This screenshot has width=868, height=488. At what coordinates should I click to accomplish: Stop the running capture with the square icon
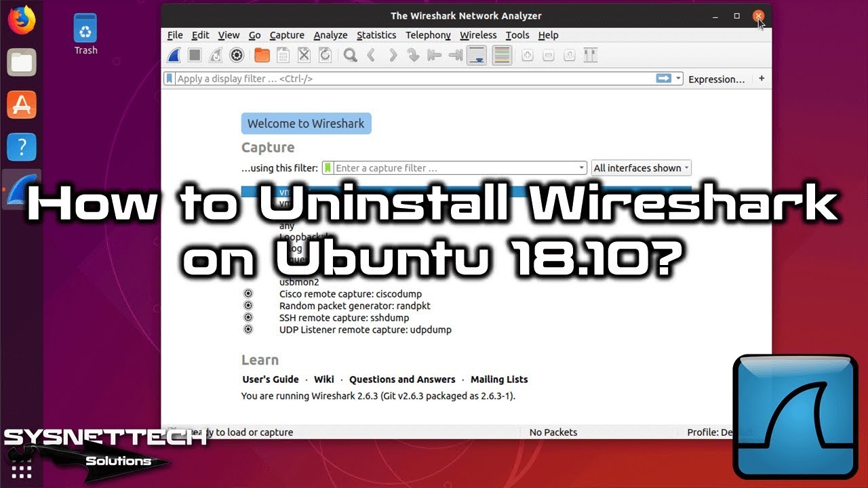(x=195, y=55)
